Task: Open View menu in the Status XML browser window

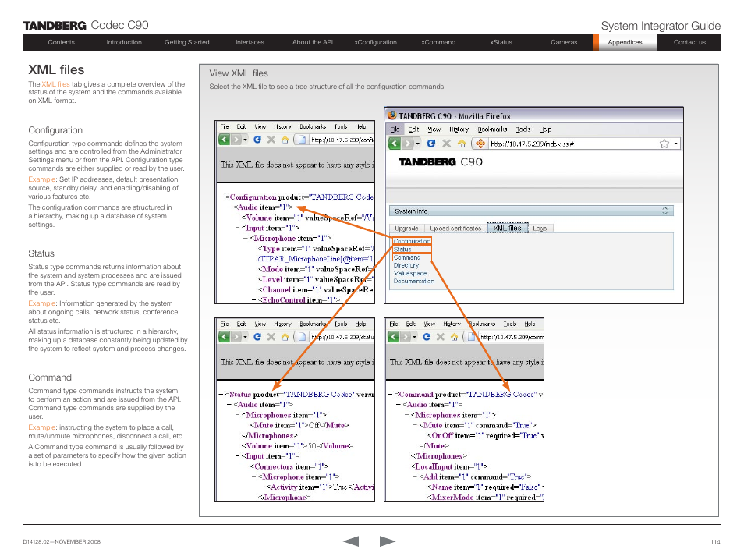Action: coord(260,324)
